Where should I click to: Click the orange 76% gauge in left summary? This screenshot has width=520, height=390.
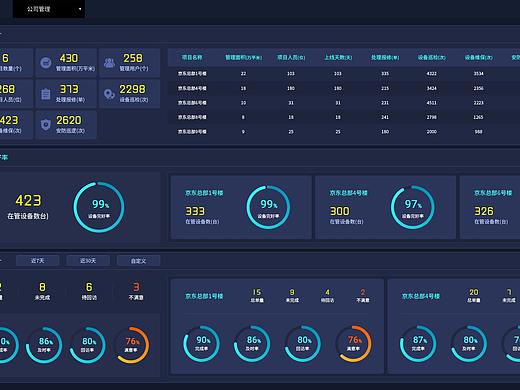point(131,345)
